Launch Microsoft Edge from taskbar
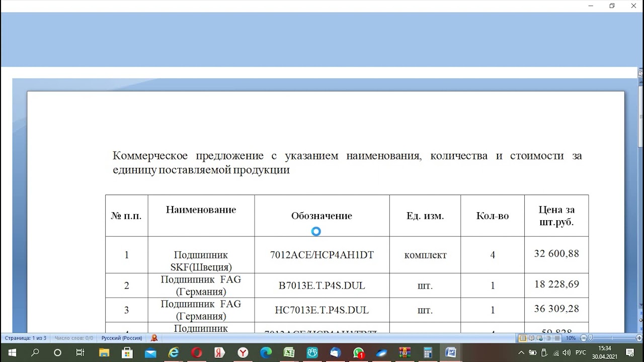 click(x=266, y=352)
